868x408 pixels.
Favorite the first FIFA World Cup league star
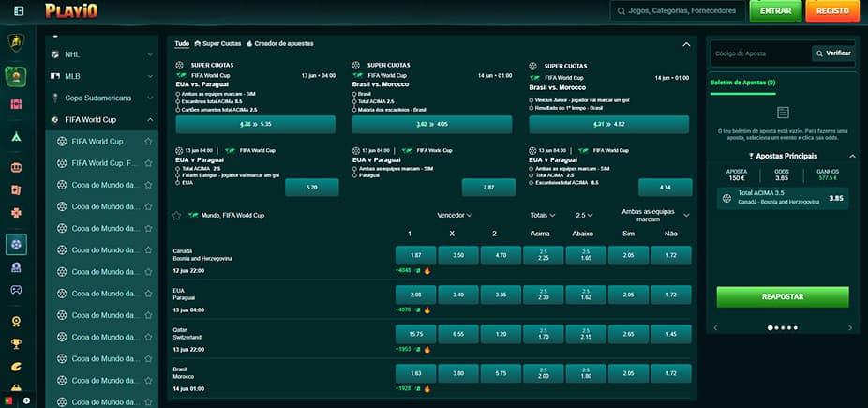pos(148,142)
